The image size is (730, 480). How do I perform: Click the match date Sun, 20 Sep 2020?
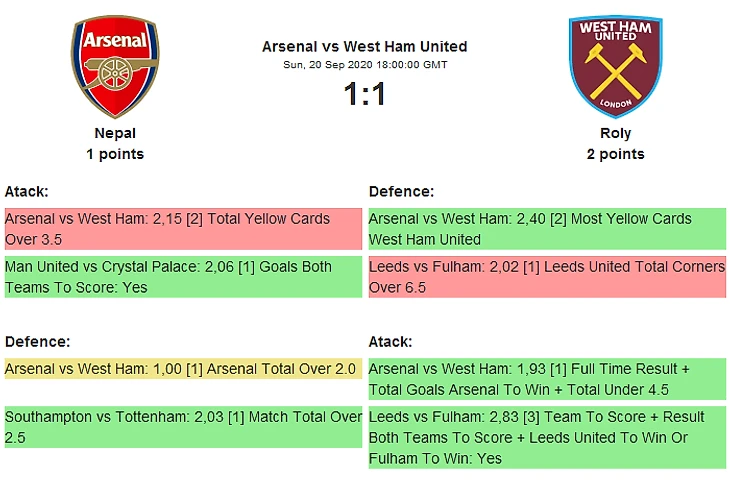(x=364, y=65)
